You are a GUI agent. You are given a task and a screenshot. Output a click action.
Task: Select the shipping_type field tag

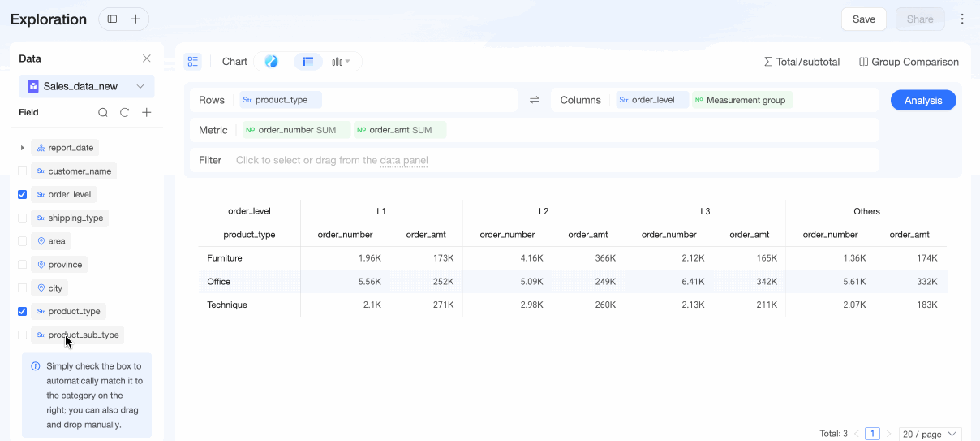click(x=70, y=218)
